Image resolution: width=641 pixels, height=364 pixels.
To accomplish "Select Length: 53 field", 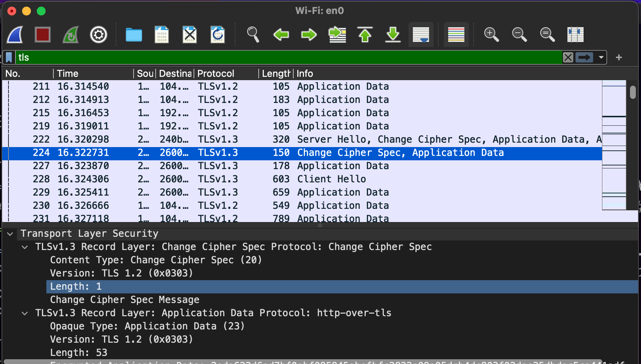I will (79, 353).
